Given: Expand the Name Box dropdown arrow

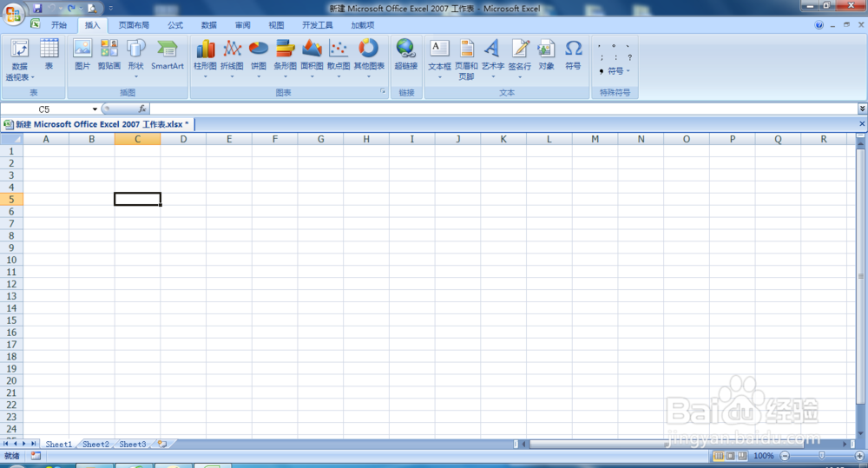Looking at the screenshot, I should coord(95,109).
